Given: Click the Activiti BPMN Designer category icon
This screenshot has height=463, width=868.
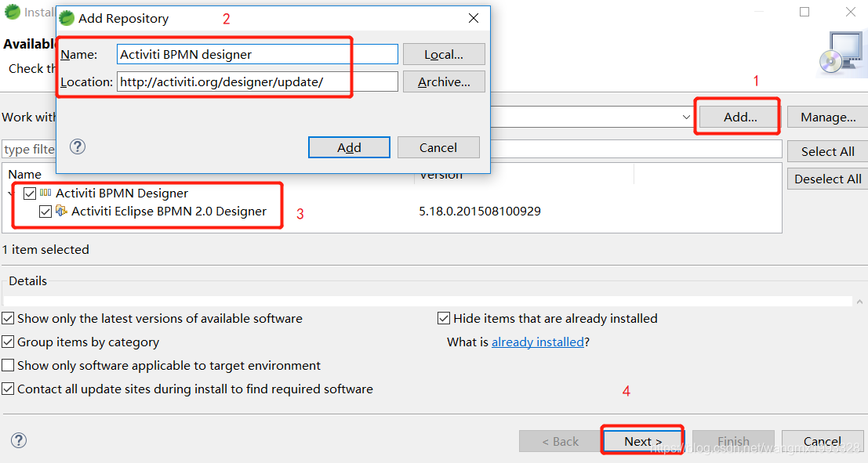Looking at the screenshot, I should [45, 193].
